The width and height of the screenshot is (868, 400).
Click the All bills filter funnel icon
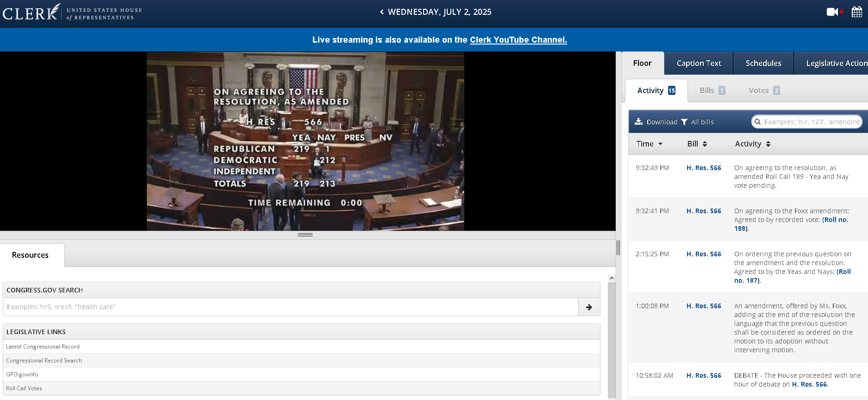pos(684,122)
